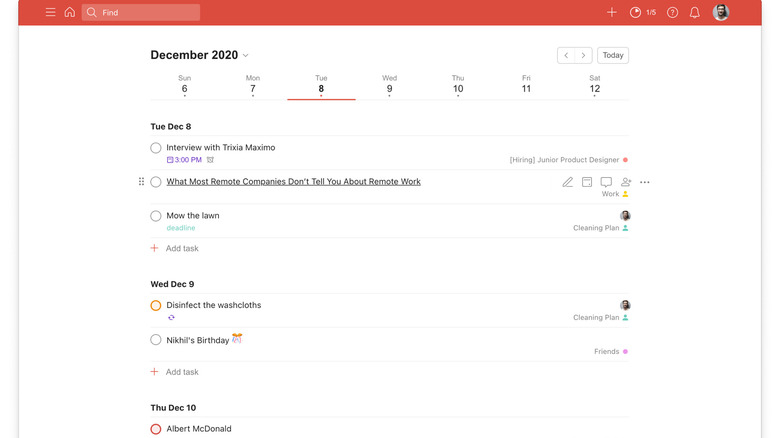780x438 pixels.
Task: Complete the Albert McDonald task
Action: pyautogui.click(x=156, y=429)
